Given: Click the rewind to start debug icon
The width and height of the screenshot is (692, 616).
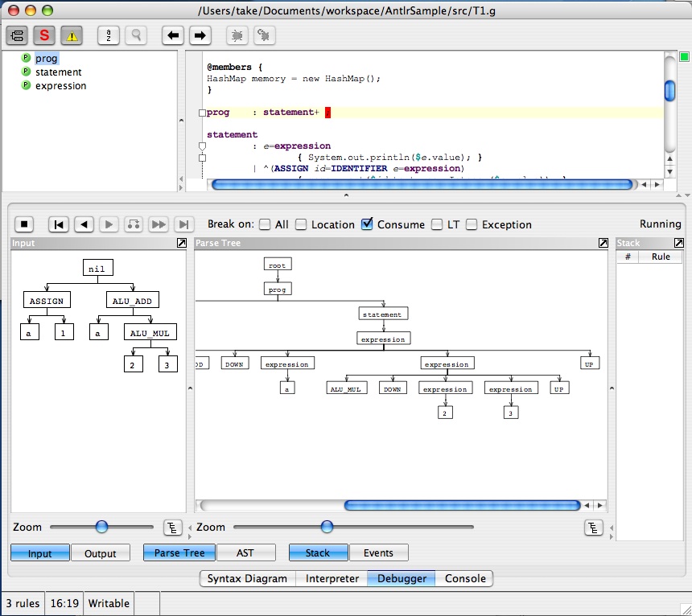Looking at the screenshot, I should [58, 224].
